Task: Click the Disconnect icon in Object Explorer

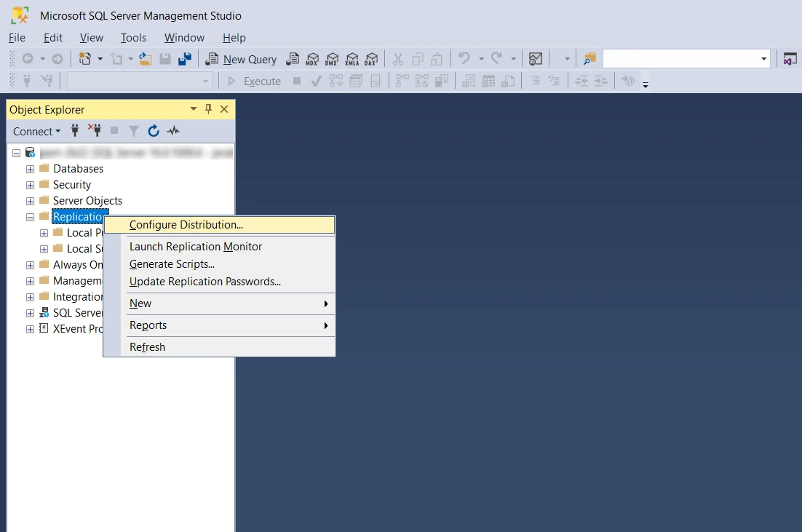Action: point(95,131)
